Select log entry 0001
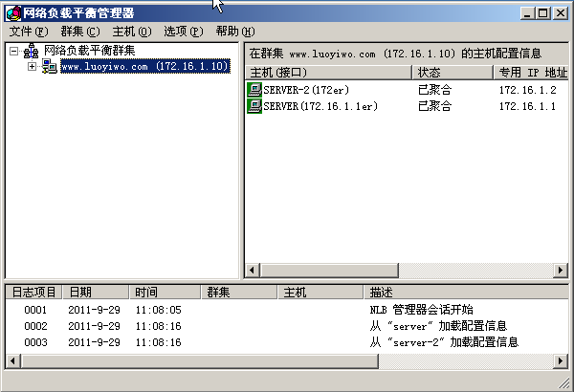 tap(287, 310)
